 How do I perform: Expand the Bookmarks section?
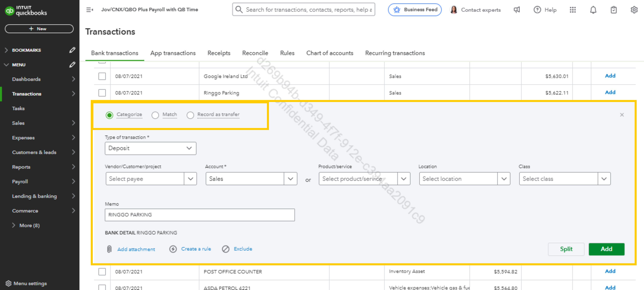pos(7,50)
